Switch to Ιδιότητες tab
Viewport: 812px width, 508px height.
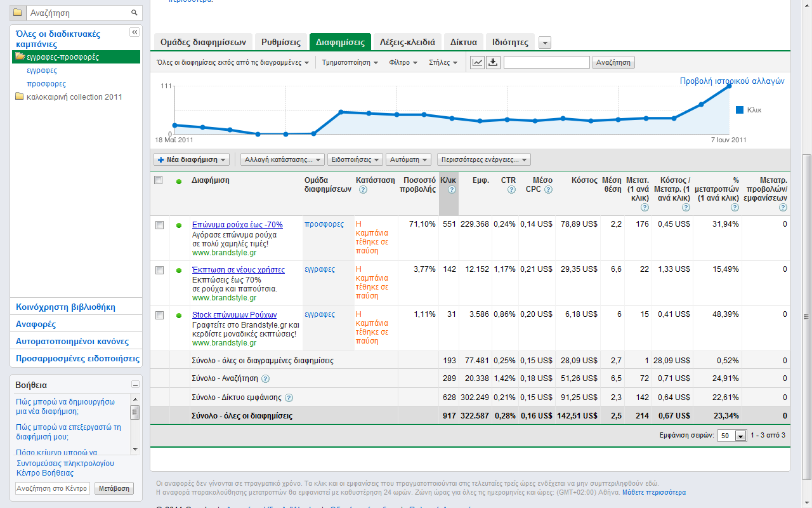pyautogui.click(x=511, y=43)
